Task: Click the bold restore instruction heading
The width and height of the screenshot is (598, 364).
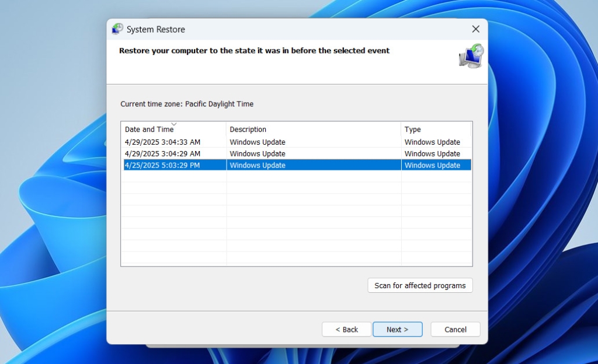Action: pyautogui.click(x=255, y=50)
